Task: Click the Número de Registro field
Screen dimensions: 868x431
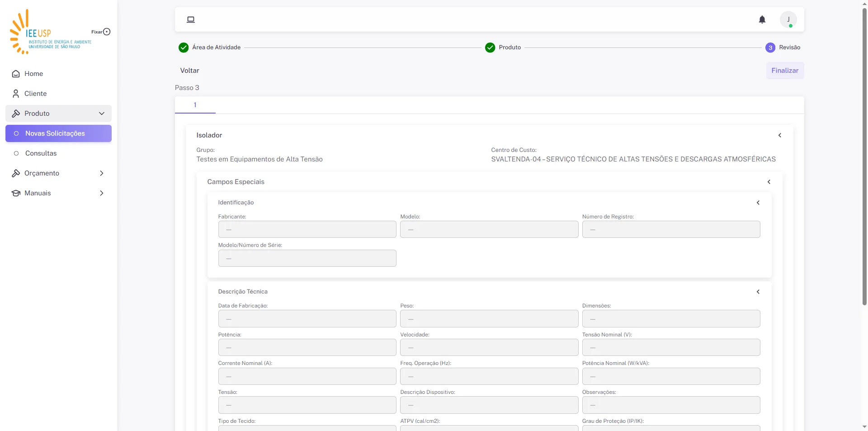Action: pyautogui.click(x=671, y=229)
